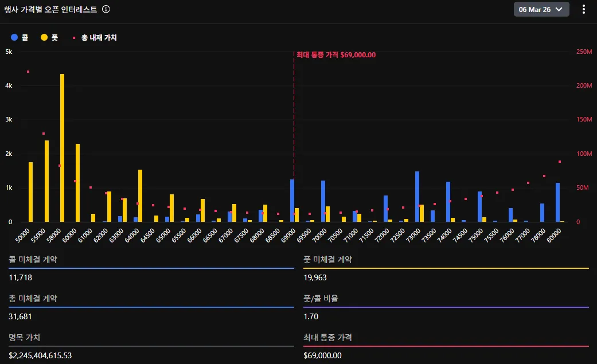Click the info icon beside the chart title
The height and width of the screenshot is (364, 597).
pyautogui.click(x=106, y=9)
